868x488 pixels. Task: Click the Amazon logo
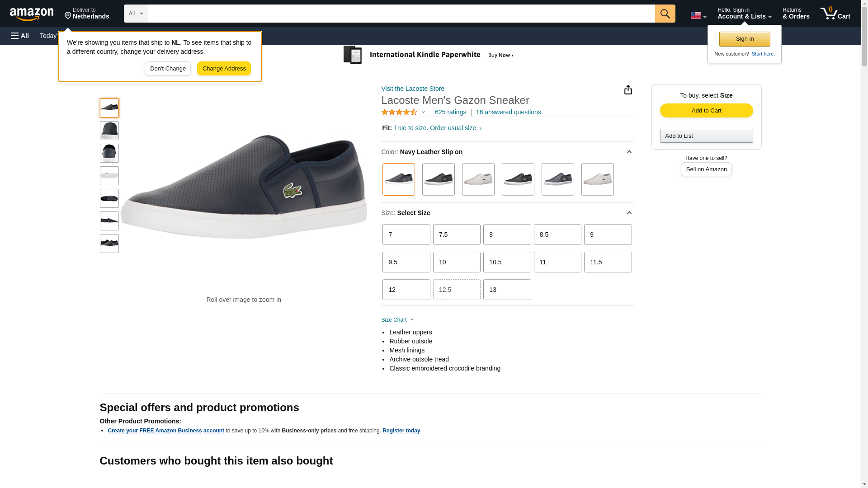(x=32, y=14)
